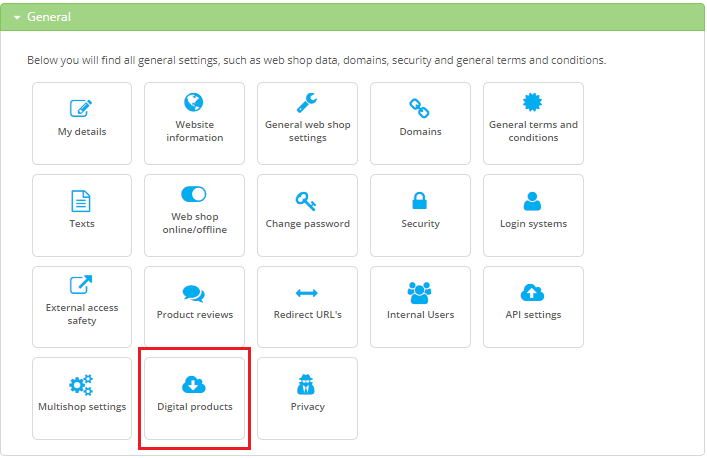The height and width of the screenshot is (458, 707).
Task: Open Product reviews speech bubble icon
Action: click(194, 293)
